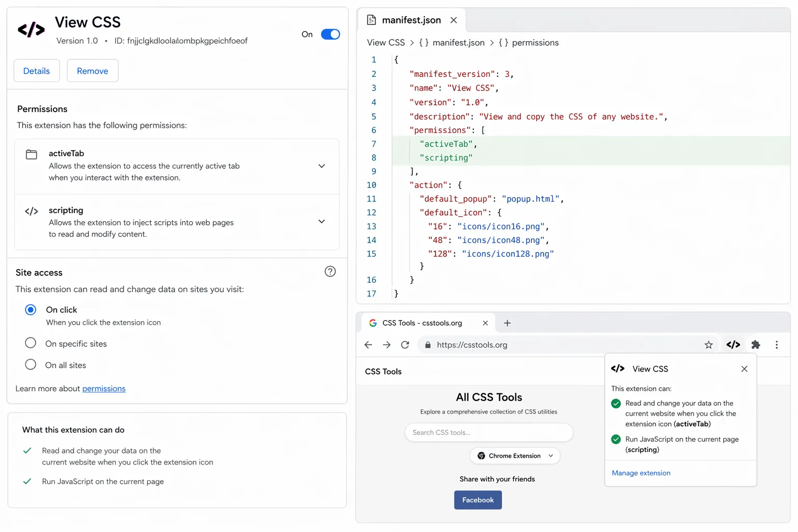Close the CSS Tools browser tab
The height and width of the screenshot is (532, 798).
coord(485,323)
